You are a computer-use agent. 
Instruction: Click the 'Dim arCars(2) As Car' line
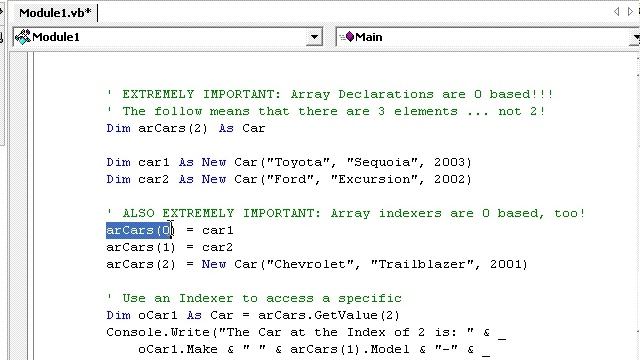(x=186, y=128)
